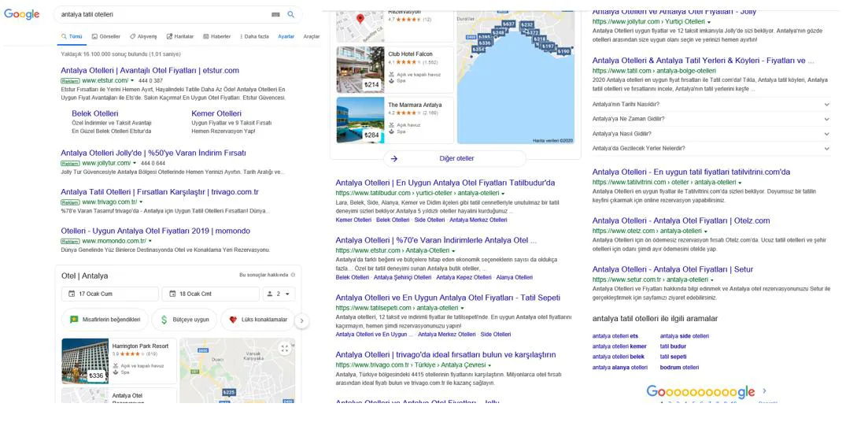Expand arrow next to www.momondo.com.tr/ URL
Viewport: 868px width, 433px height.
coord(150,242)
